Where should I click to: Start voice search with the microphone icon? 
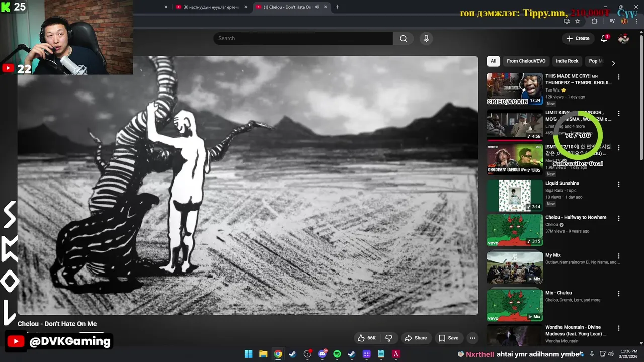(426, 39)
